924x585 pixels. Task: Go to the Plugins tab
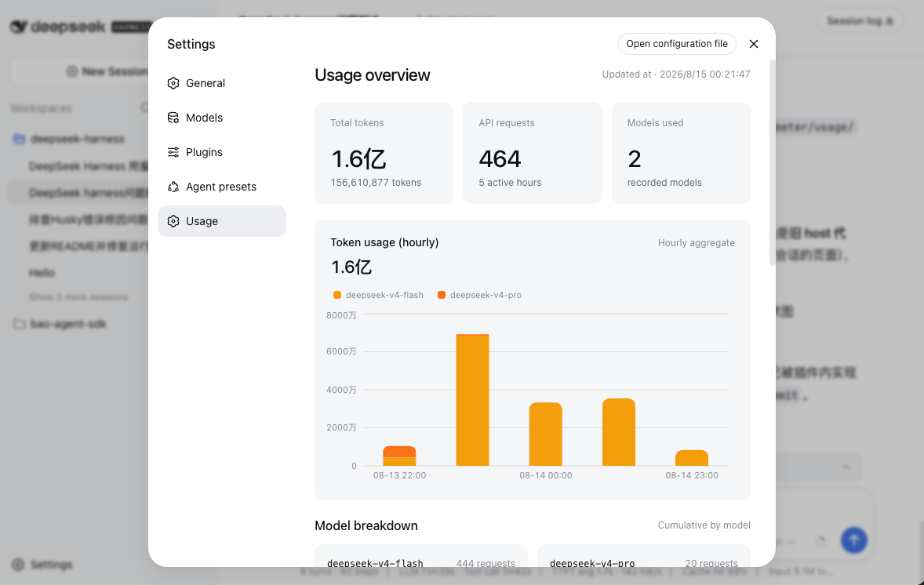pos(221,152)
